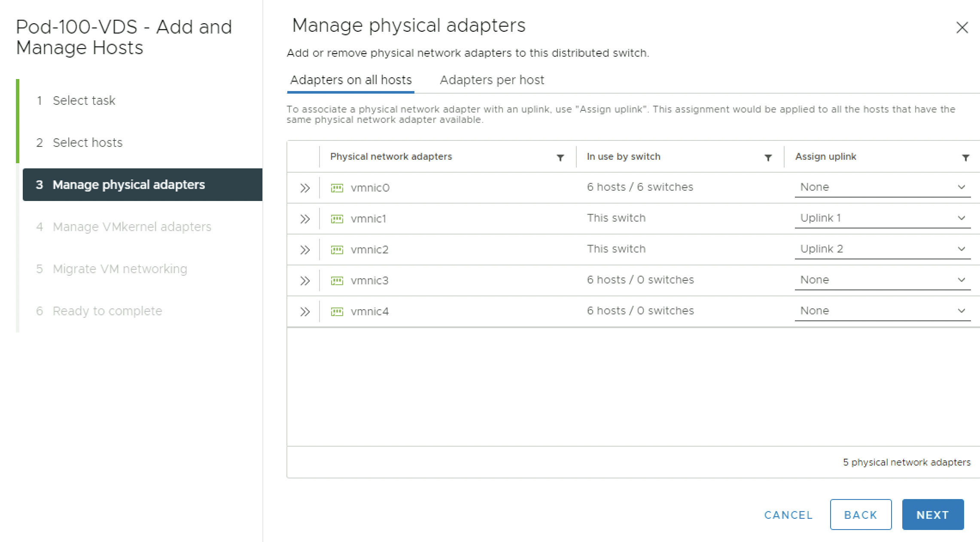Image resolution: width=980 pixels, height=542 pixels.
Task: Close the Manage physical adapters dialog
Action: pyautogui.click(x=962, y=27)
